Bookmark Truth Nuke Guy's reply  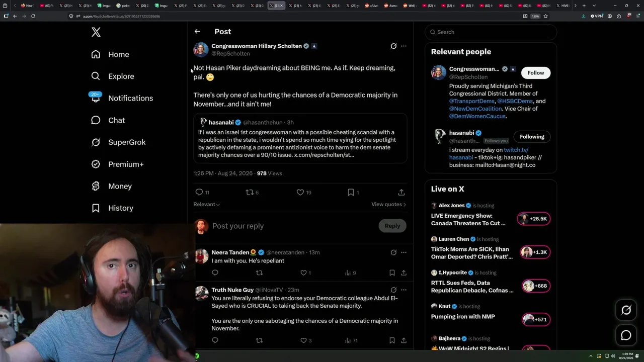coord(392,340)
